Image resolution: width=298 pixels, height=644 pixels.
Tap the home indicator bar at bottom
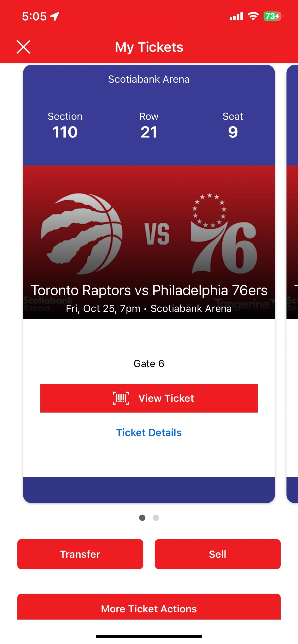point(149,636)
